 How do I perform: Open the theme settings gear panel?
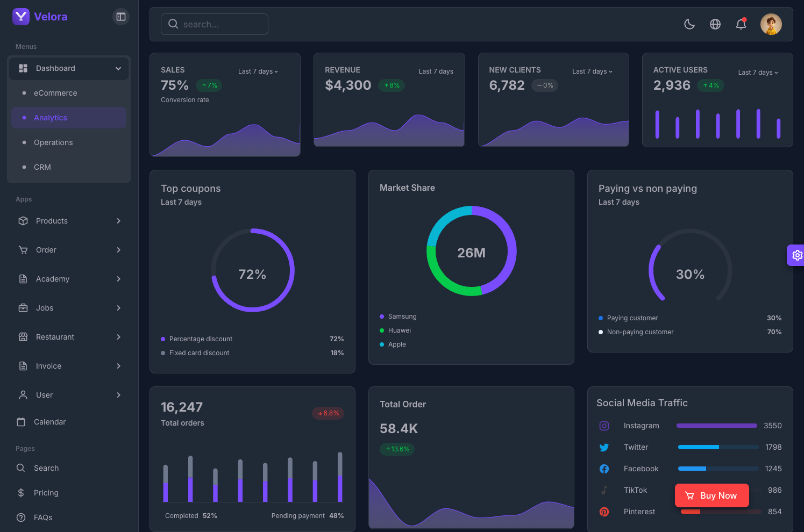point(796,255)
